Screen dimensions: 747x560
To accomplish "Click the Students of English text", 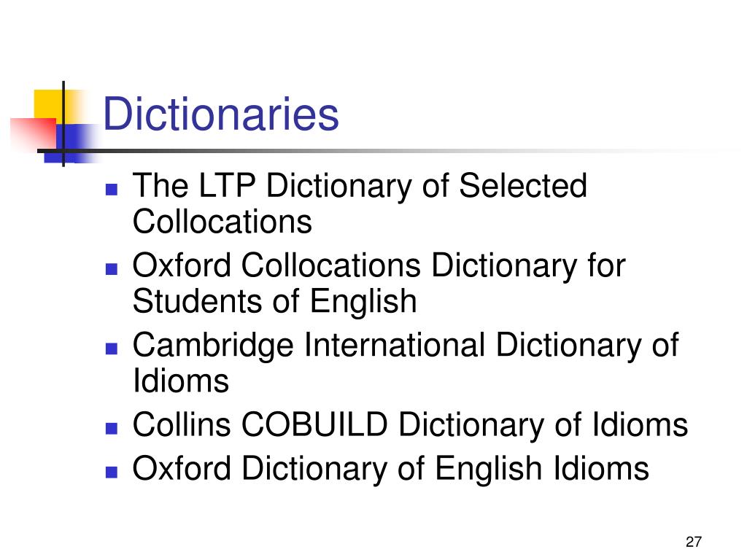I will [x=274, y=301].
